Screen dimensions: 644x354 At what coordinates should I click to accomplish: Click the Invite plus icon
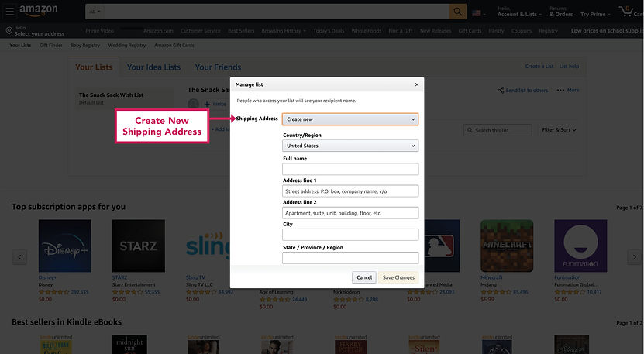pyautogui.click(x=207, y=104)
